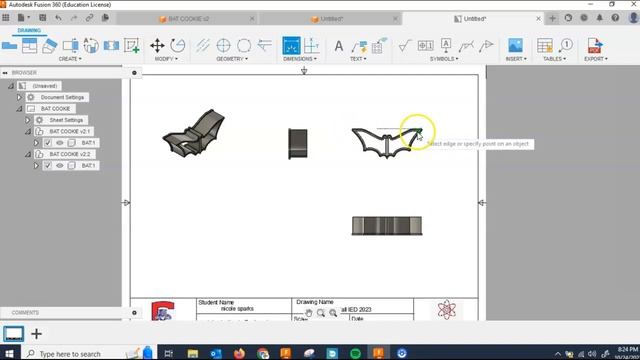Click the Export PDF tool
The width and height of the screenshot is (640, 360).
pyautogui.click(x=595, y=46)
